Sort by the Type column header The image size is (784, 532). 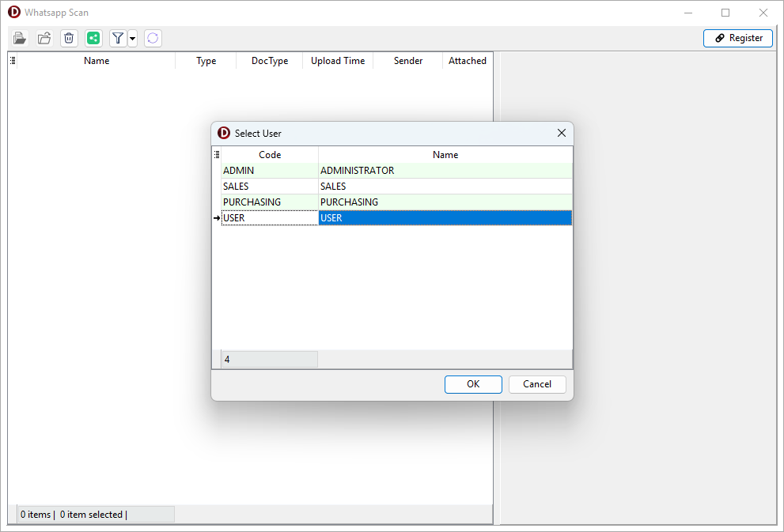point(206,60)
